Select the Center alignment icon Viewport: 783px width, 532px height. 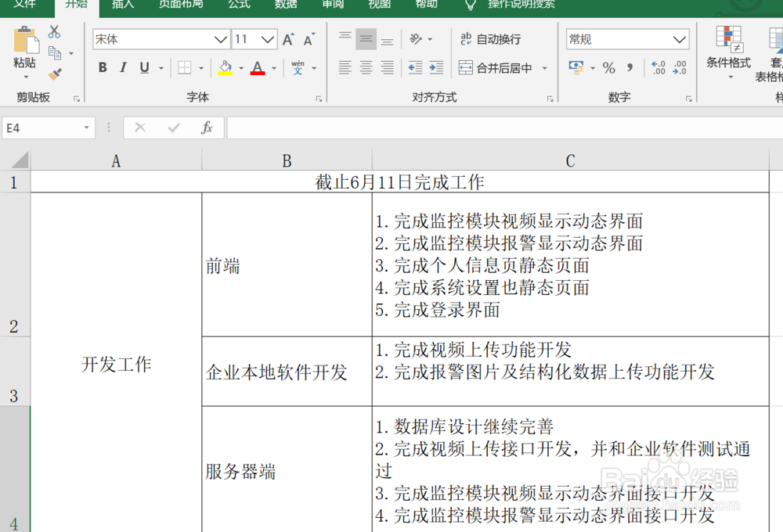tap(366, 68)
